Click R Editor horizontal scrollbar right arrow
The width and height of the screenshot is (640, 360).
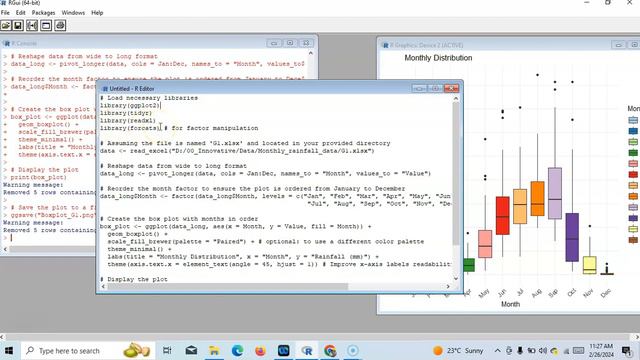click(448, 287)
